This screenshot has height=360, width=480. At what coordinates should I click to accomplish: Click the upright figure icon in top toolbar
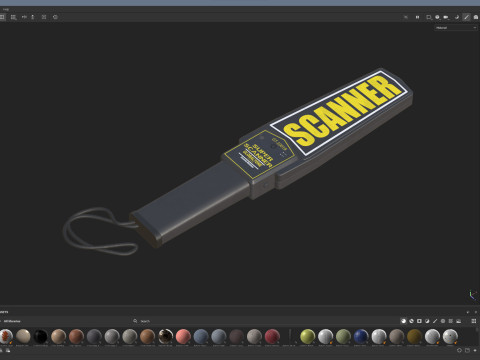coord(33,17)
